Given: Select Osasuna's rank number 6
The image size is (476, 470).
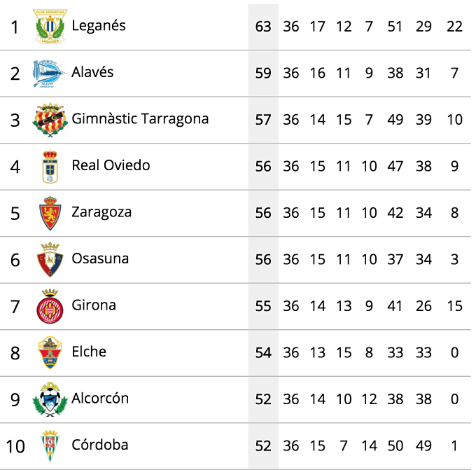Looking at the screenshot, I should [15, 261].
